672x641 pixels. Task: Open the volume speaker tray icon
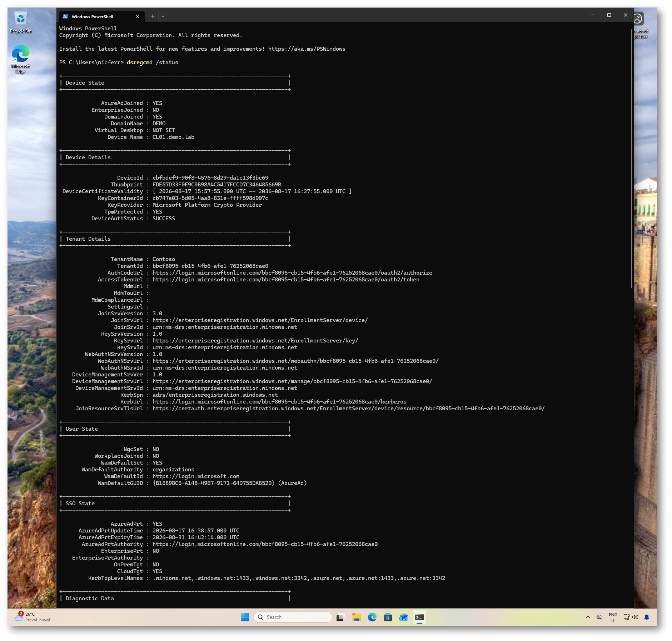(x=635, y=617)
